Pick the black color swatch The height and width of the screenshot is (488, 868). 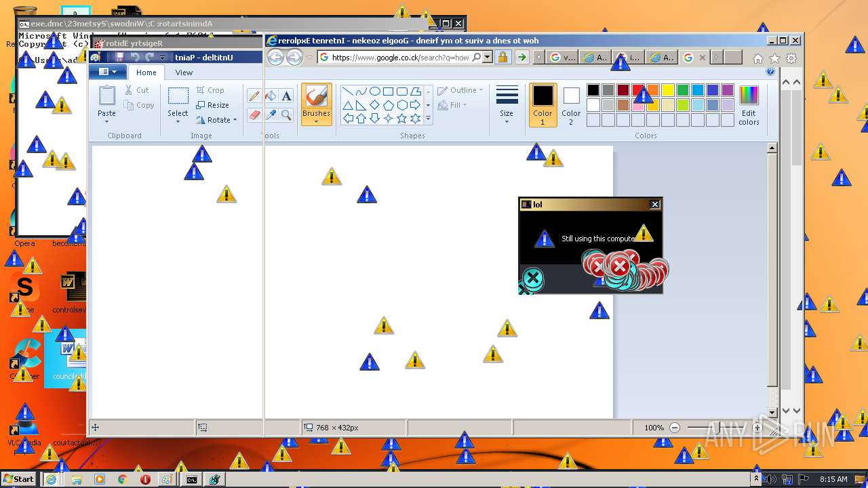(593, 90)
